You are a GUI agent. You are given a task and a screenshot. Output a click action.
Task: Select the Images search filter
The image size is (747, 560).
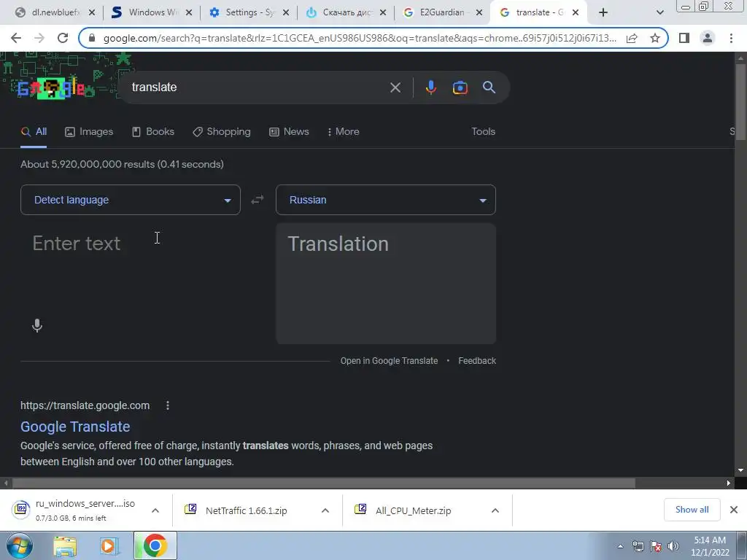click(x=89, y=132)
